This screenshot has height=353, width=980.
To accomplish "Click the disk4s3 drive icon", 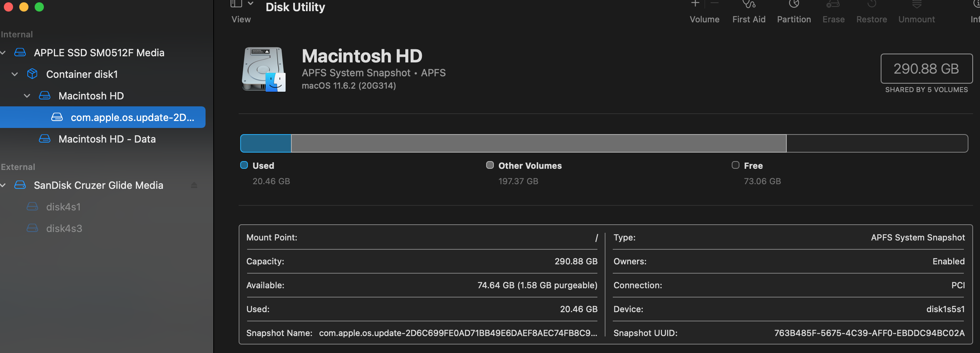I will 32,228.
